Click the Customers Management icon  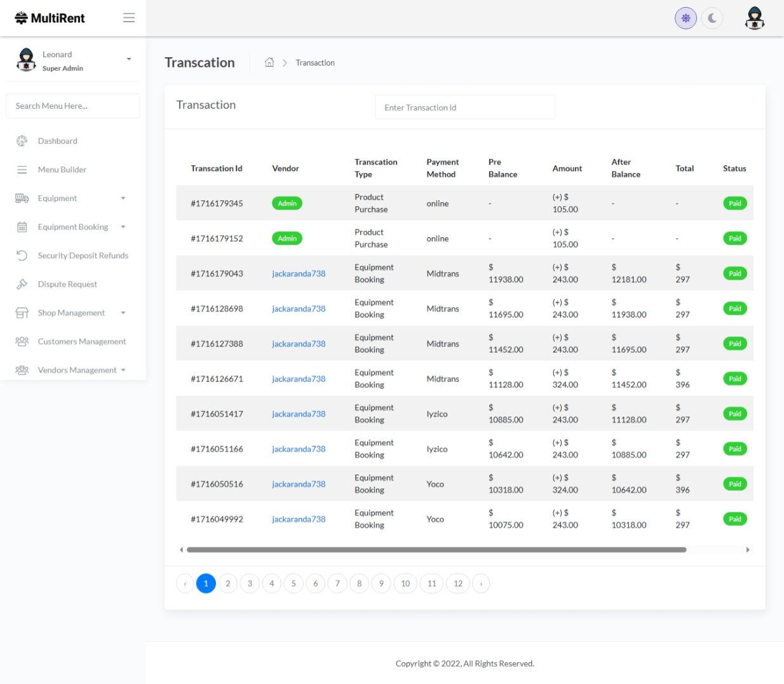point(22,341)
